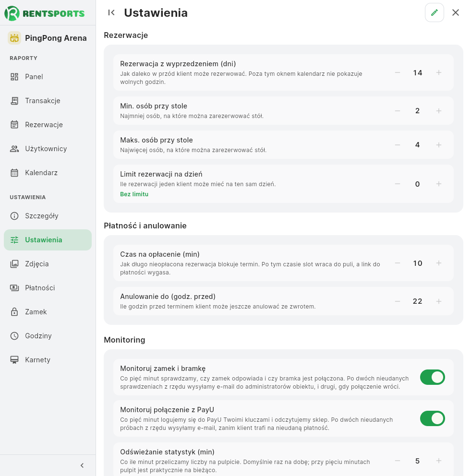Click the Szczegóły info icon
The width and height of the screenshot is (471, 476).
pyautogui.click(x=14, y=216)
